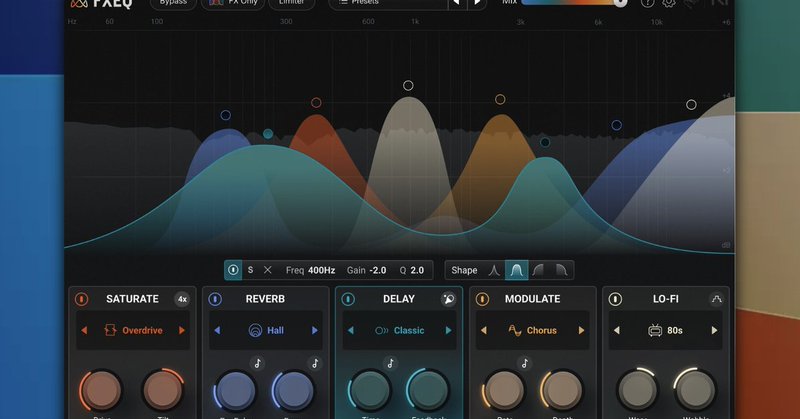The width and height of the screenshot is (800, 419).
Task: Select the dark teal EQ node near 3k
Action: pyautogui.click(x=545, y=142)
